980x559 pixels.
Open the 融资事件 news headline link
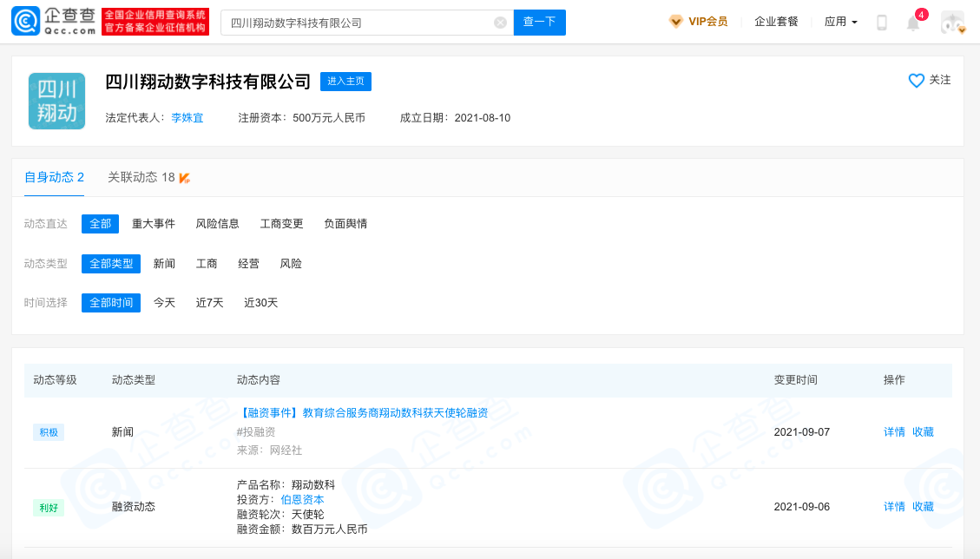coord(362,412)
